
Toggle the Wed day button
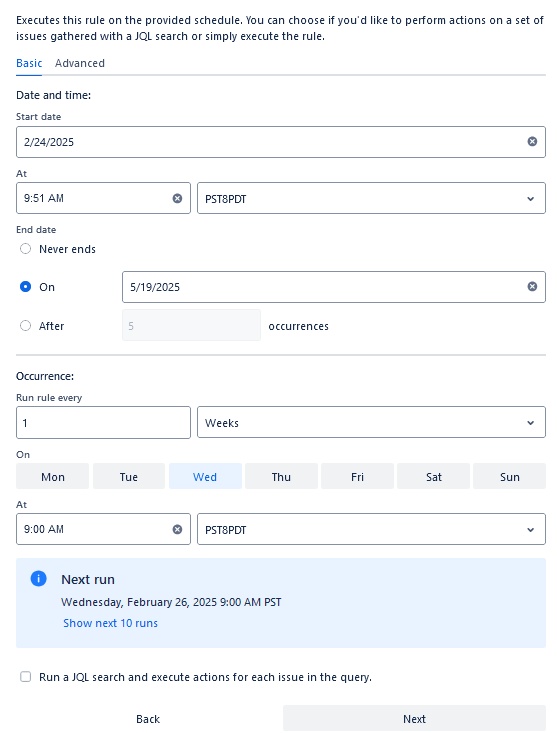click(205, 476)
